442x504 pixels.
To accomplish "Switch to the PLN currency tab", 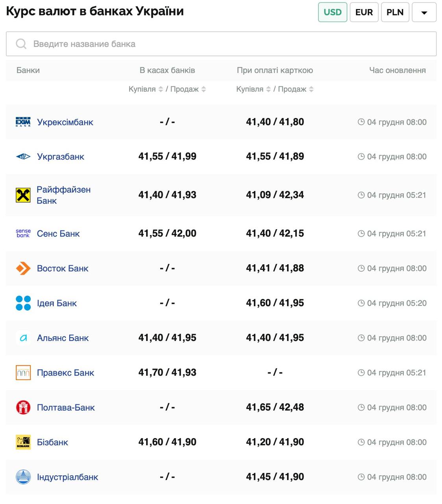I will click(x=395, y=12).
